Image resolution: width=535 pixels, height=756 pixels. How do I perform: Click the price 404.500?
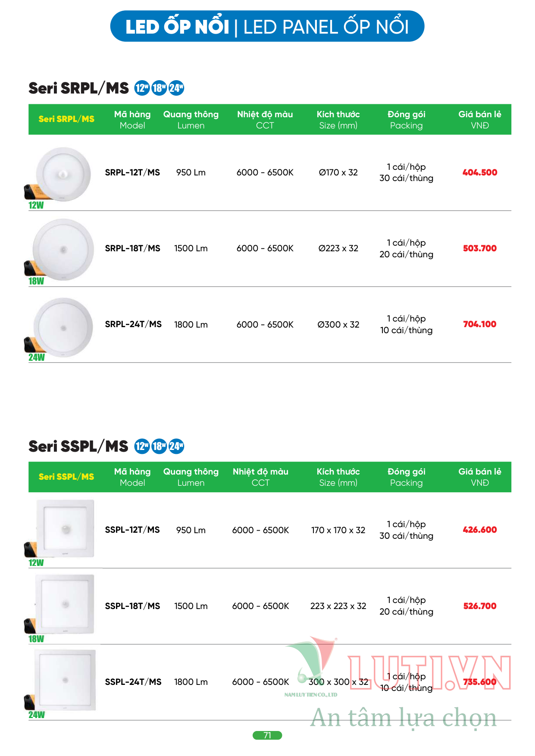(480, 172)
